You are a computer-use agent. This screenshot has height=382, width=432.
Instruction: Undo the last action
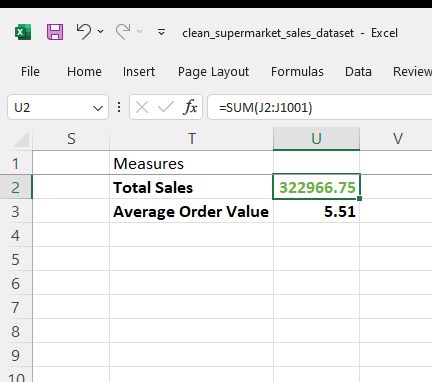point(84,32)
